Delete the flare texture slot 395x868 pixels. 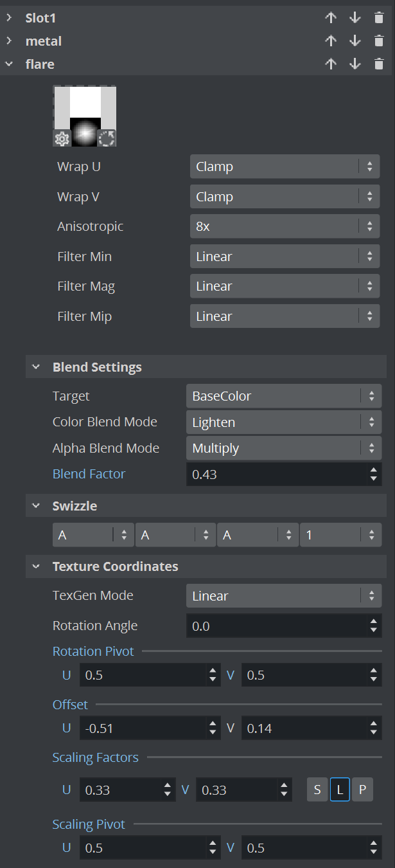coord(379,64)
